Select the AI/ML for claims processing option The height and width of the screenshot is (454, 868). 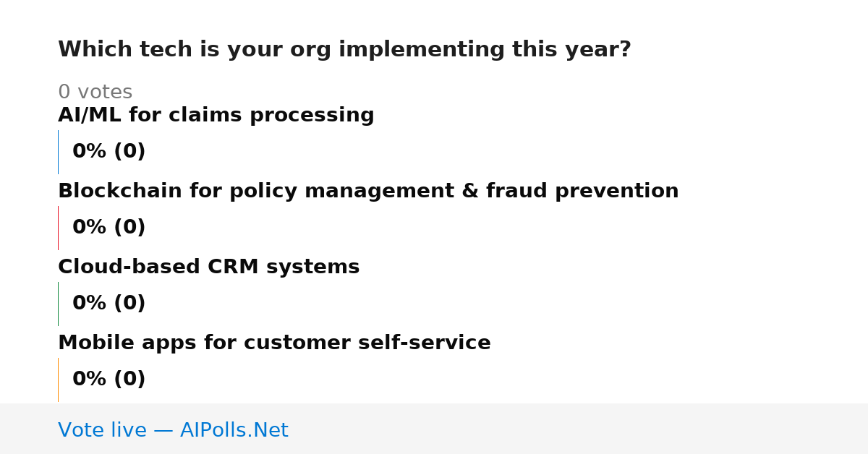(x=216, y=116)
